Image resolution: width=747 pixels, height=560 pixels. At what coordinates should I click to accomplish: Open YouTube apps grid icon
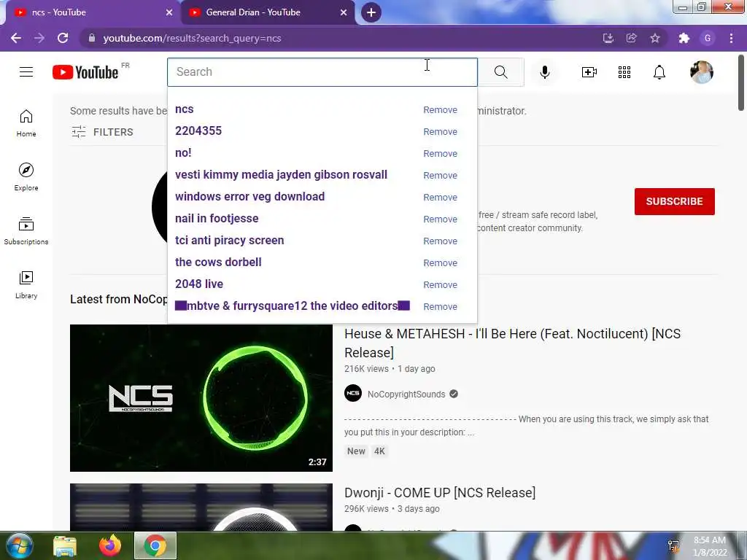pos(624,72)
